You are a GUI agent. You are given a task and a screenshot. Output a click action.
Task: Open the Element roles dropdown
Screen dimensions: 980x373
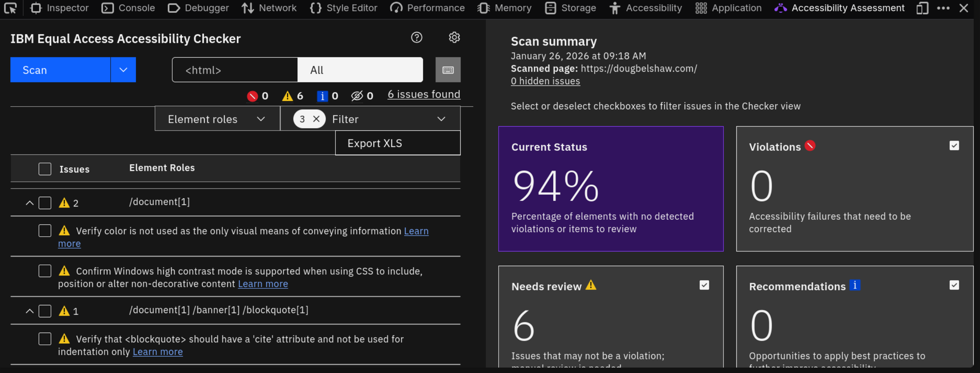click(x=217, y=119)
